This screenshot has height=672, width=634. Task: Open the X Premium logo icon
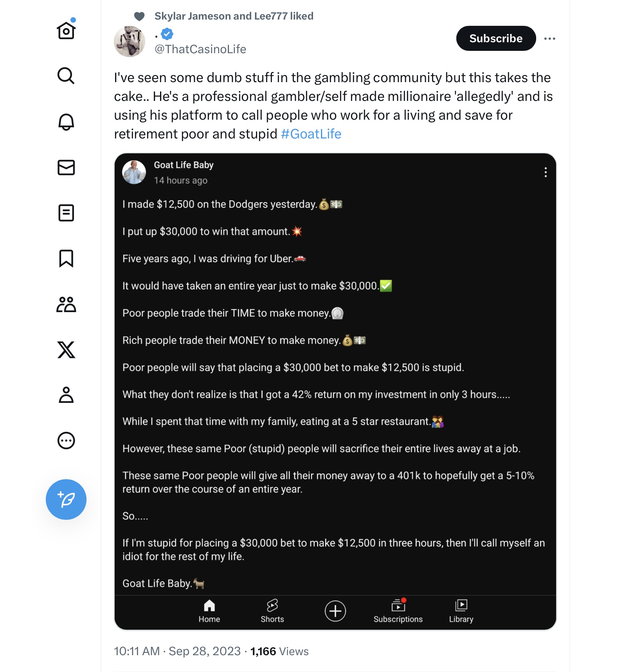[x=66, y=350]
